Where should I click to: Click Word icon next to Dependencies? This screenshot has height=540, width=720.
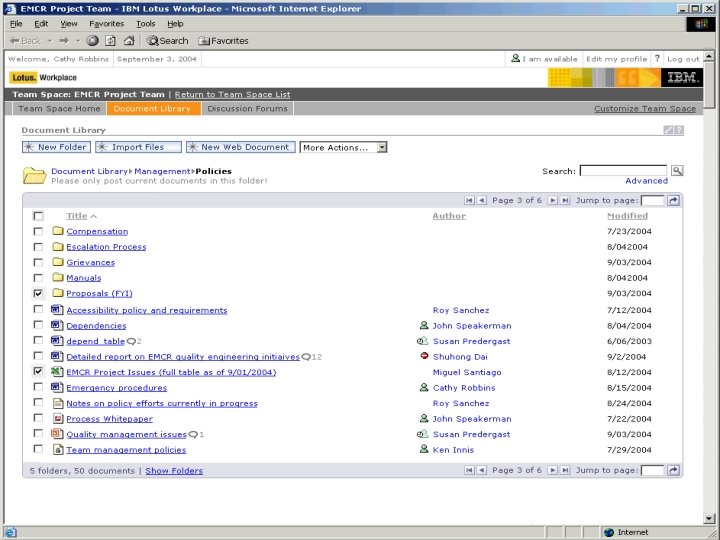point(57,325)
